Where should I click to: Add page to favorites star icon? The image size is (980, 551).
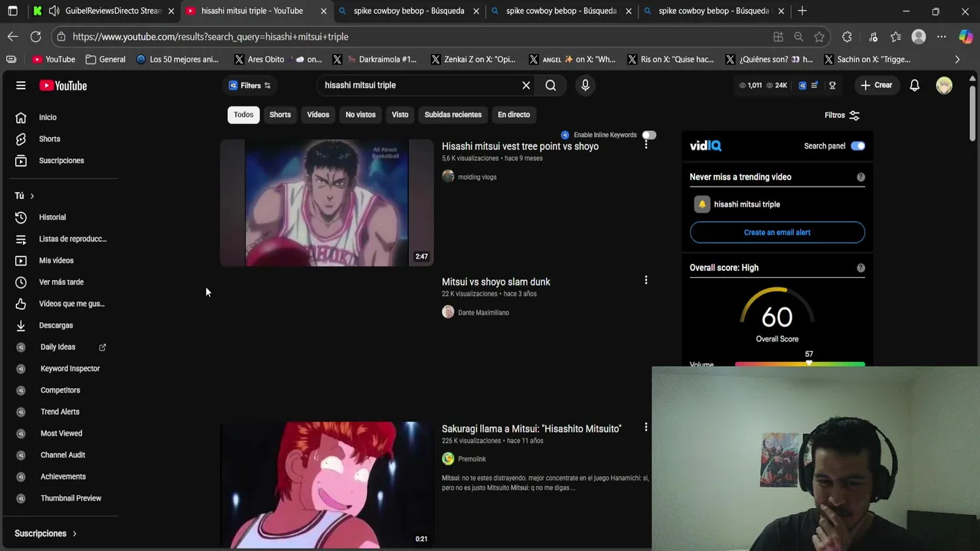[x=819, y=37]
